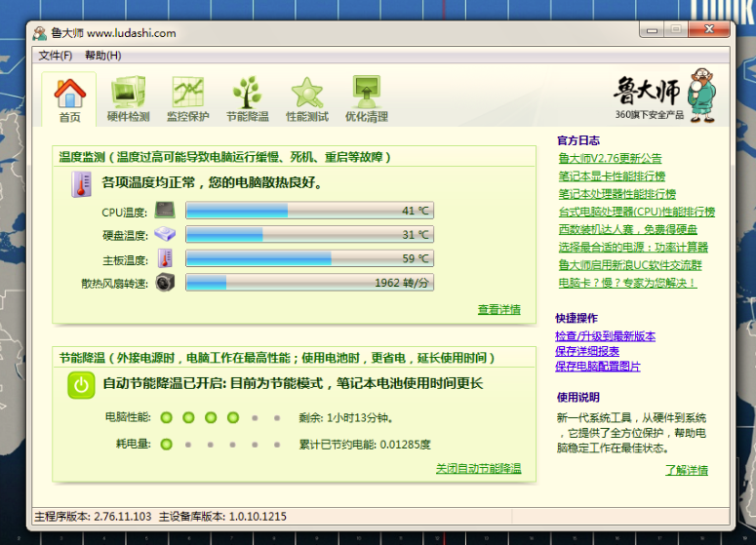Open 电脑卡？慢？专家为您解决！ link
Screen dimensions: 756x545
(627, 283)
